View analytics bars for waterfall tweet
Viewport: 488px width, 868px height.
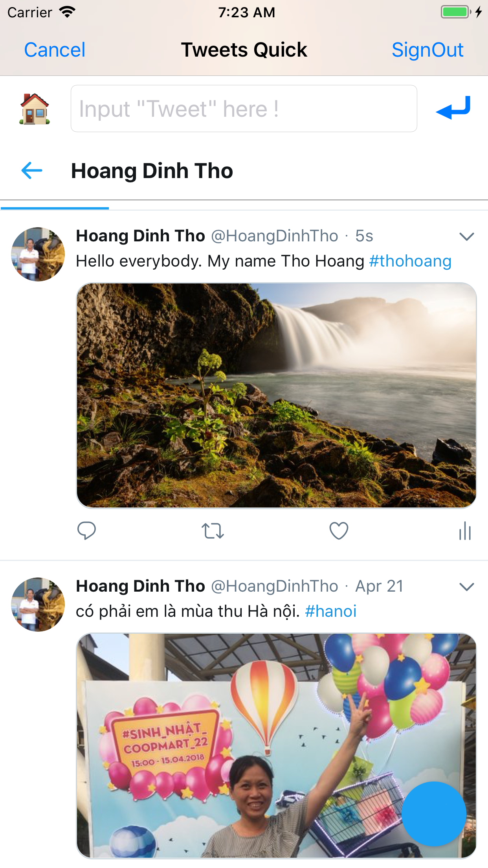[465, 531]
